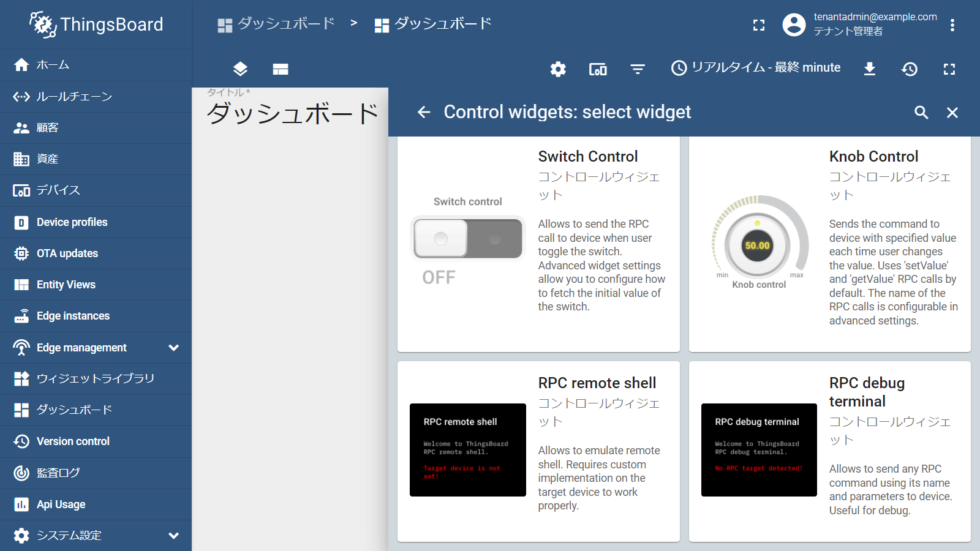Open dashboard settings gear icon

558,69
